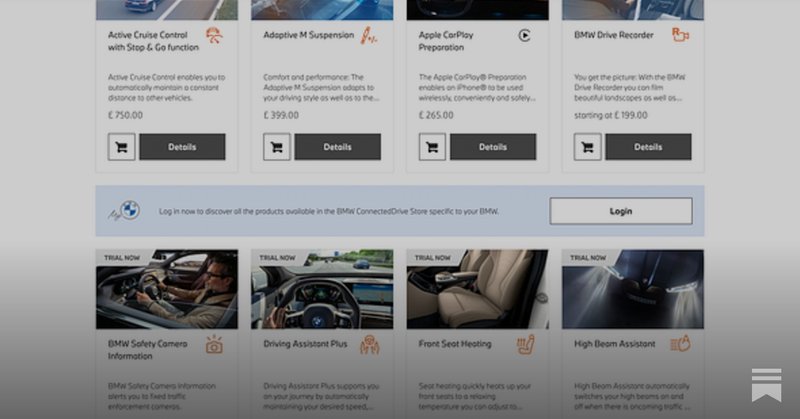The image size is (800, 419).
Task: Select the Adaptive M Suspension title
Action: (309, 35)
